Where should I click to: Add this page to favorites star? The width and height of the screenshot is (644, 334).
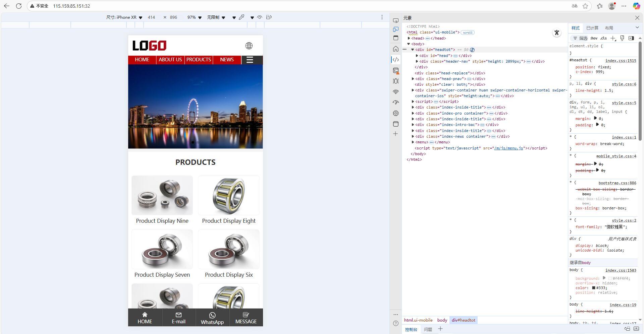coord(585,6)
